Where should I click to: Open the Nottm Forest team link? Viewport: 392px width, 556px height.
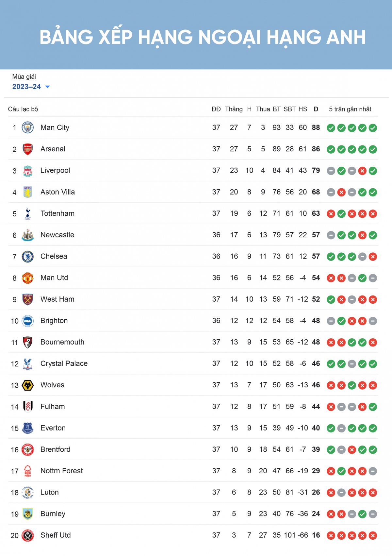[62, 471]
